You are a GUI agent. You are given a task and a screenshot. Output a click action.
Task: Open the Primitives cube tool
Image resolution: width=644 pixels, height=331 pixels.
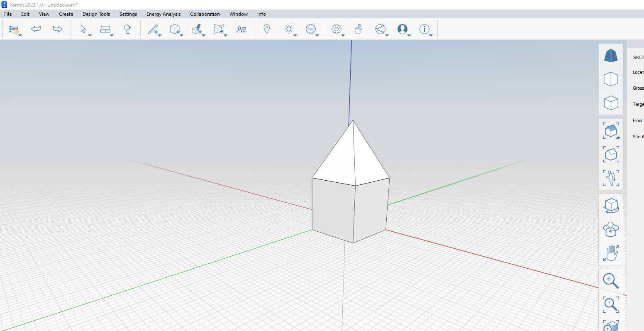click(x=175, y=29)
